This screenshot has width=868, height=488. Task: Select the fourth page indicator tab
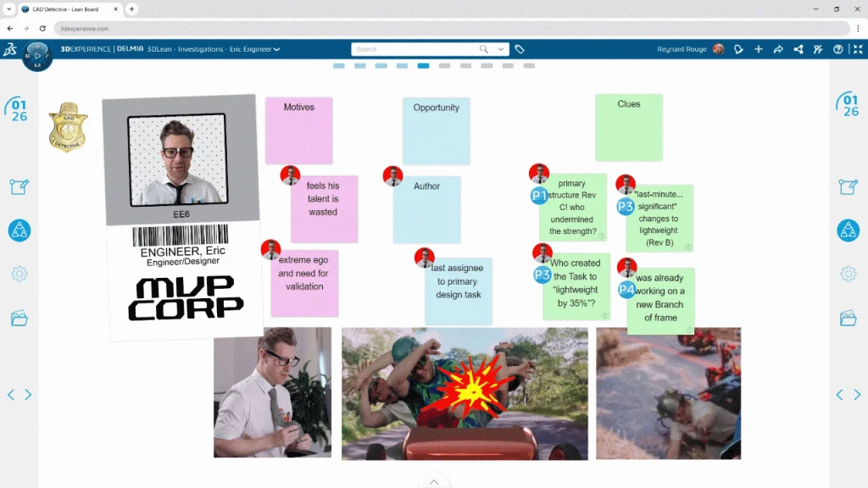(402, 66)
